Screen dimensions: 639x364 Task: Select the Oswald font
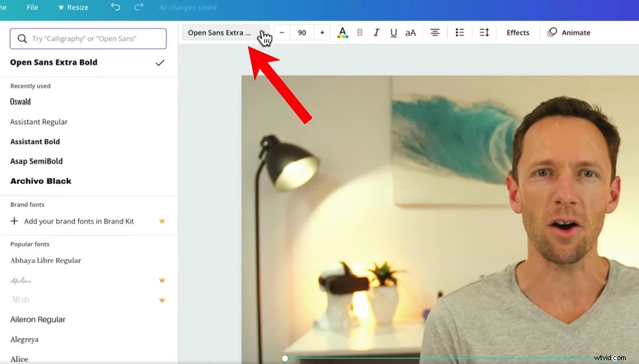(20, 102)
